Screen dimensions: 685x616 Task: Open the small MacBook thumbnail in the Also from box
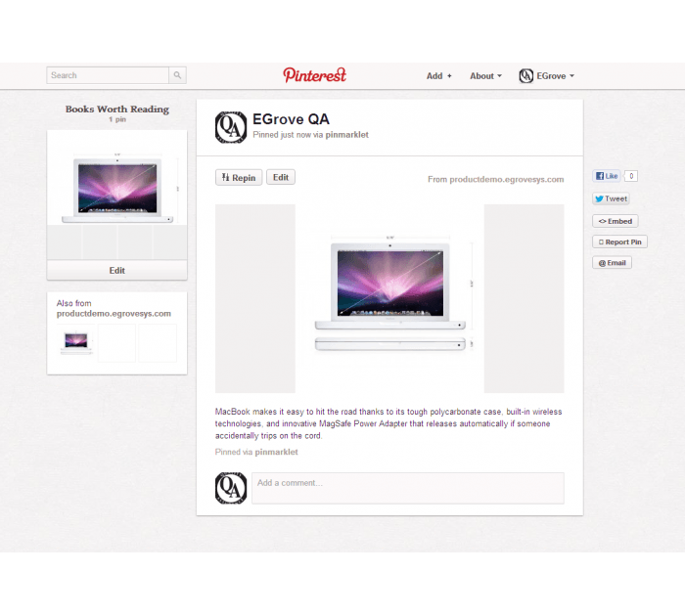pyautogui.click(x=76, y=343)
